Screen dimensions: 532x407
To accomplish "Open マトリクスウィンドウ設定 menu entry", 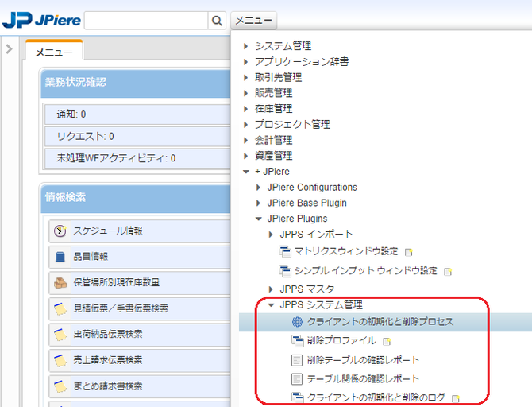I will [x=346, y=251].
